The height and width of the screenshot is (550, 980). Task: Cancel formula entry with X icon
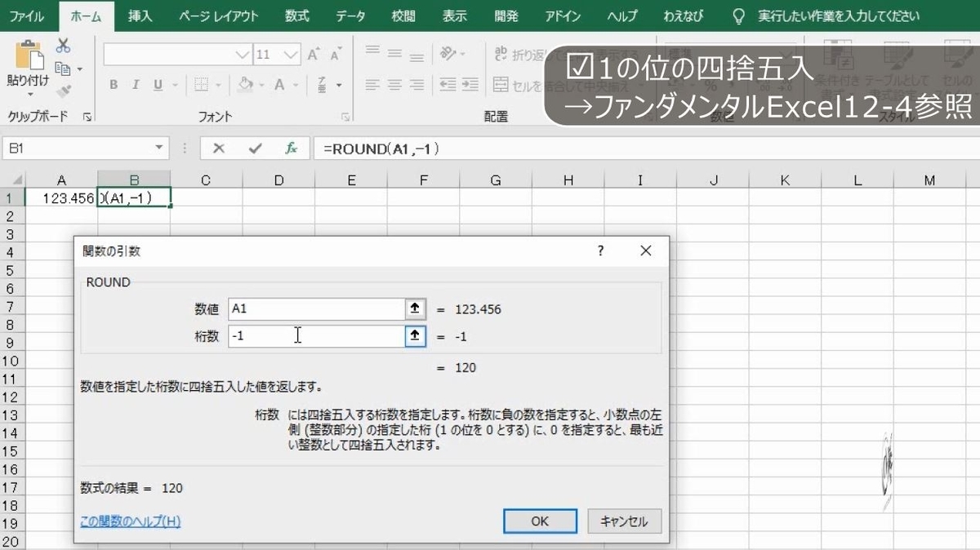[218, 149]
